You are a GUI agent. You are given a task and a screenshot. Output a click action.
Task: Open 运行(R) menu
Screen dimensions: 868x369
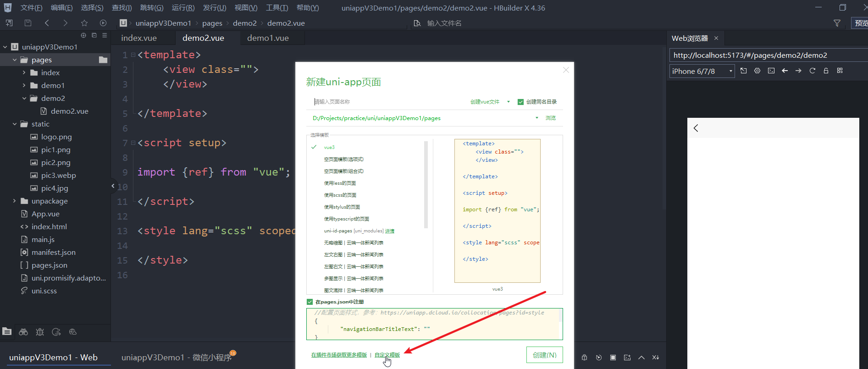coord(183,8)
